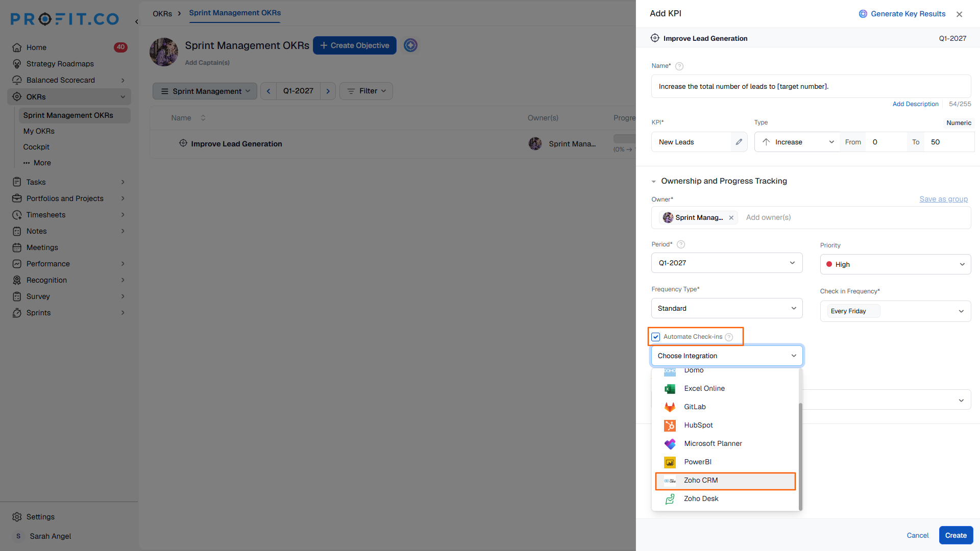Click the integration list scrollbar

point(800,456)
